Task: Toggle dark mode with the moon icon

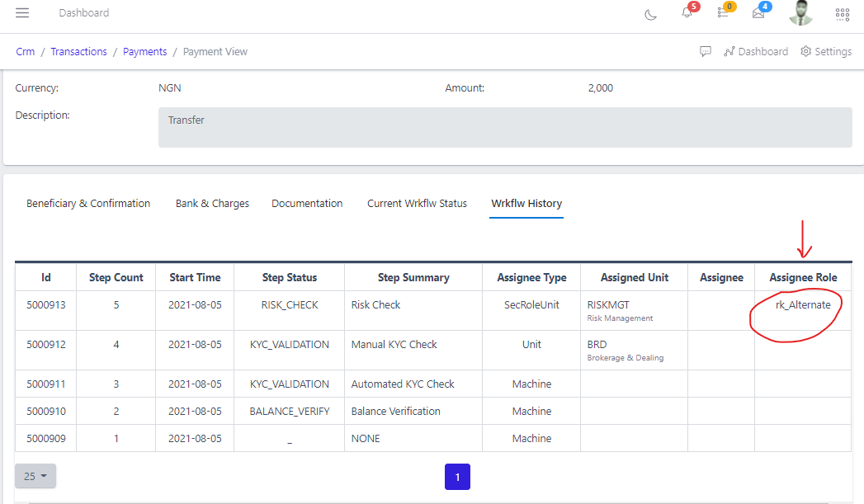Action: [x=650, y=14]
